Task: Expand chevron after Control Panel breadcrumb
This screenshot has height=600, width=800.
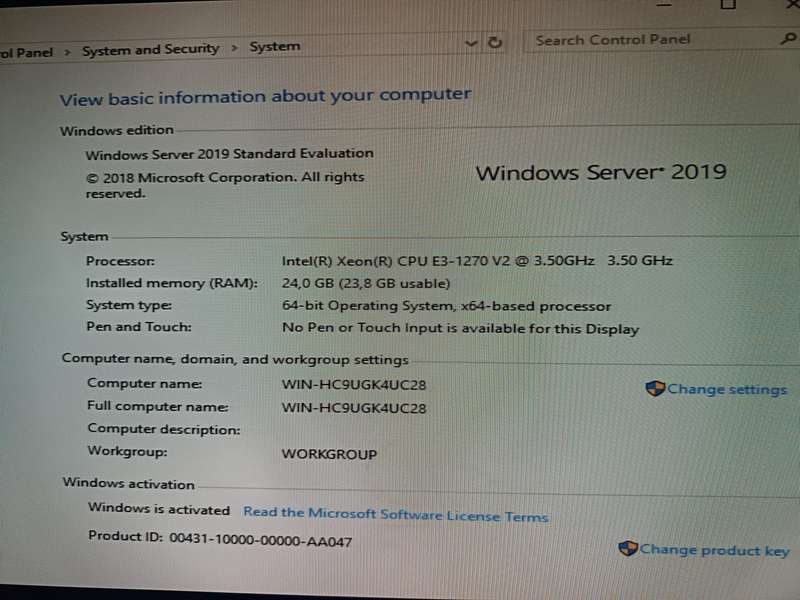Action: coord(67,52)
